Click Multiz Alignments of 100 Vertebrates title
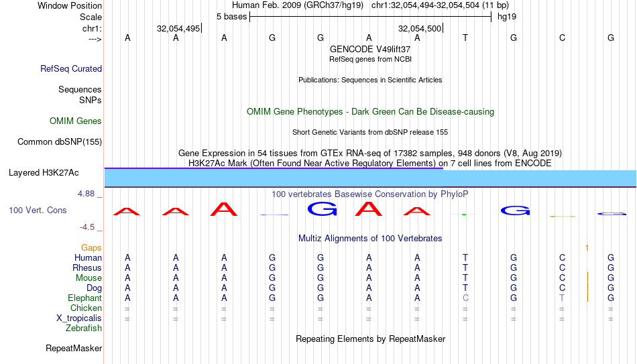This screenshot has height=364, width=637. click(x=370, y=239)
